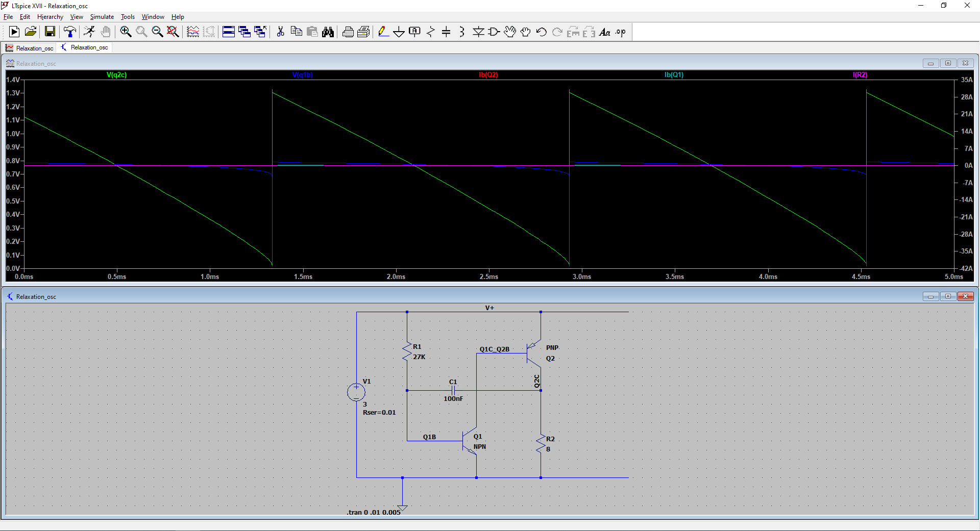
Task: Click the Find binoculars icon
Action: pyautogui.click(x=328, y=32)
